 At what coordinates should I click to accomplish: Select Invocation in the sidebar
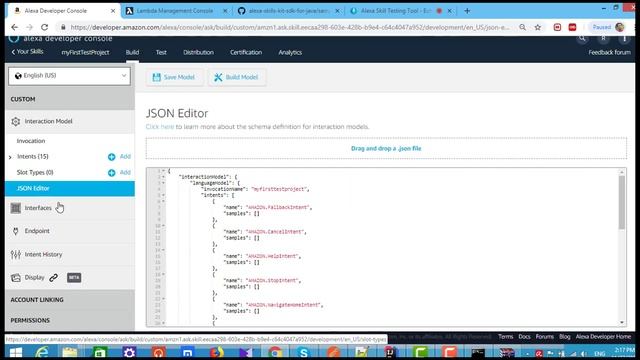click(x=31, y=141)
